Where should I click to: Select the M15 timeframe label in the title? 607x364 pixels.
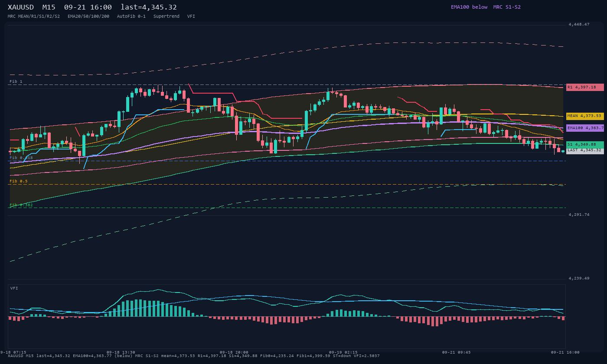49,7
